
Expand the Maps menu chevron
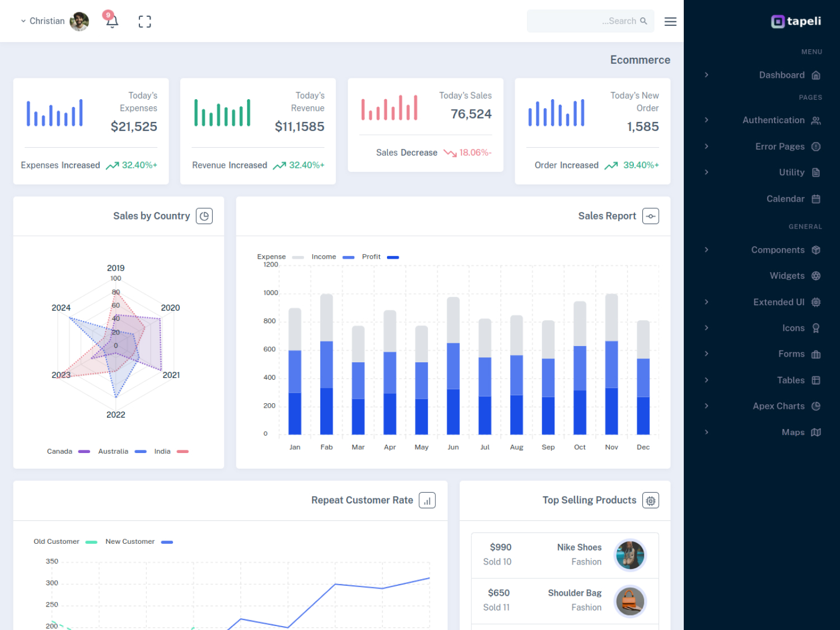click(x=707, y=432)
